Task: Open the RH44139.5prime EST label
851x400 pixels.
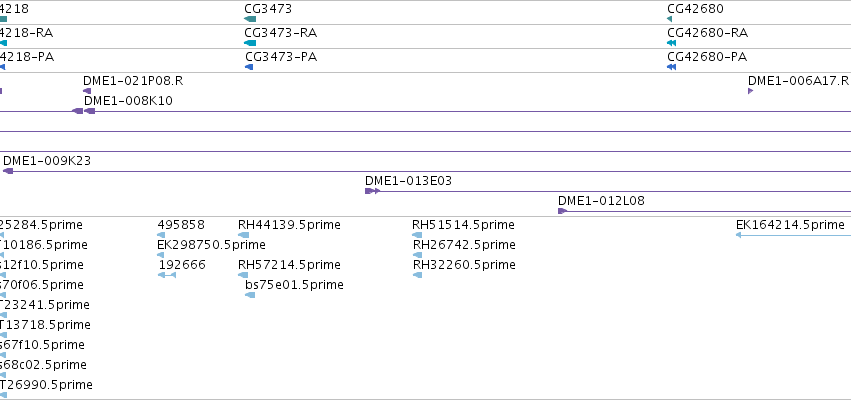Action: 289,225
